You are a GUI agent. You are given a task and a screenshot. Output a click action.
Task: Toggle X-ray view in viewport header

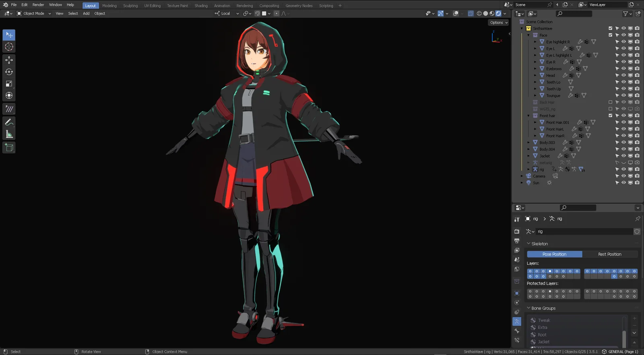(x=471, y=13)
